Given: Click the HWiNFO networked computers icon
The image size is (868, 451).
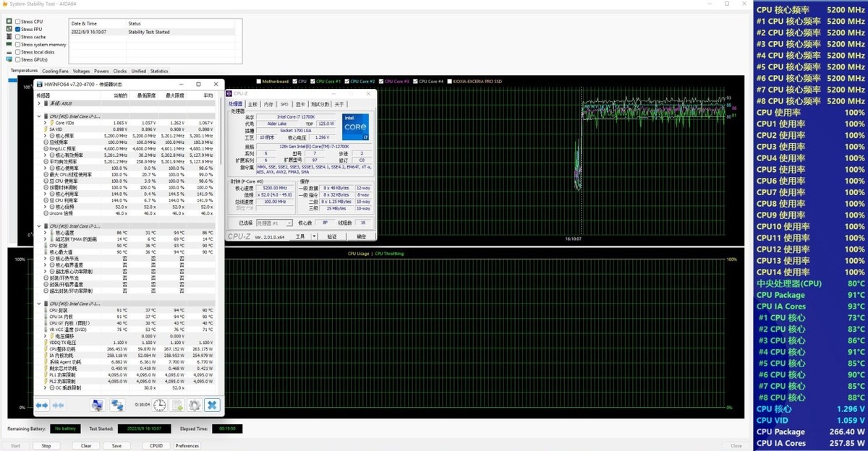Looking at the screenshot, I should click(117, 406).
